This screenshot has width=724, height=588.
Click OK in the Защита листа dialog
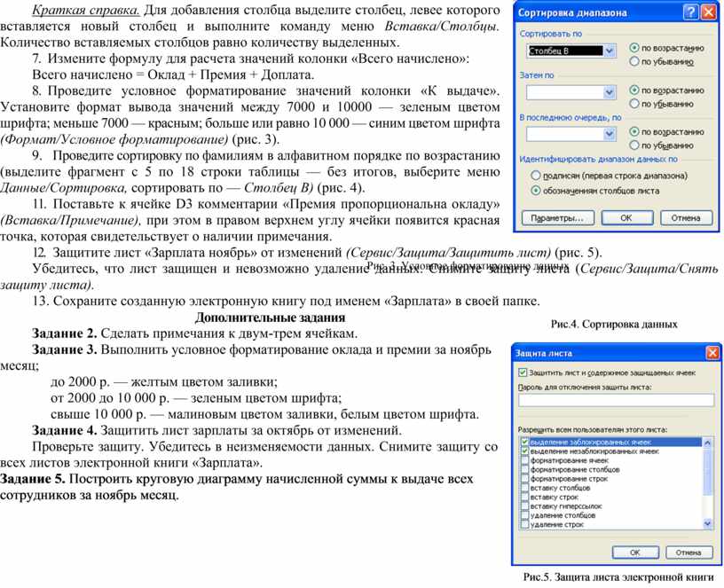635,552
